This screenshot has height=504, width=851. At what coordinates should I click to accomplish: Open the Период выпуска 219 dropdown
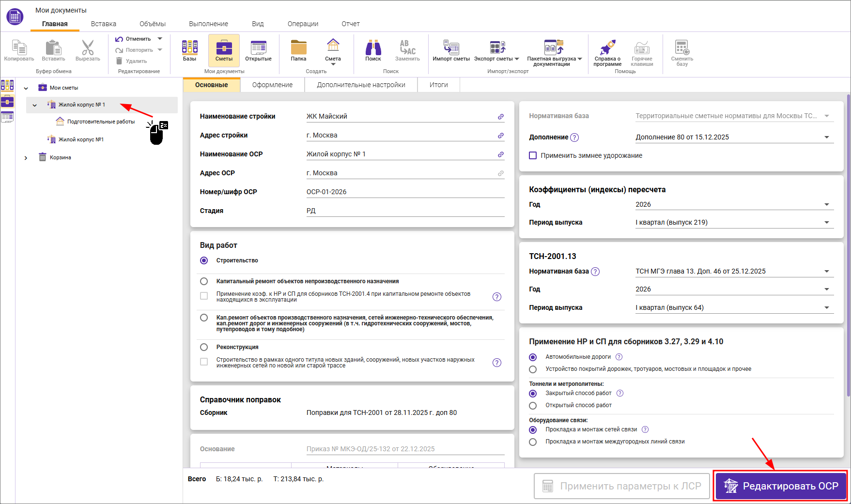827,223
